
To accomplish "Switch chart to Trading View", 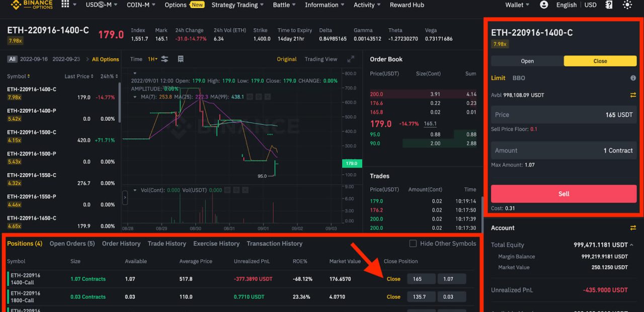I will point(320,59).
